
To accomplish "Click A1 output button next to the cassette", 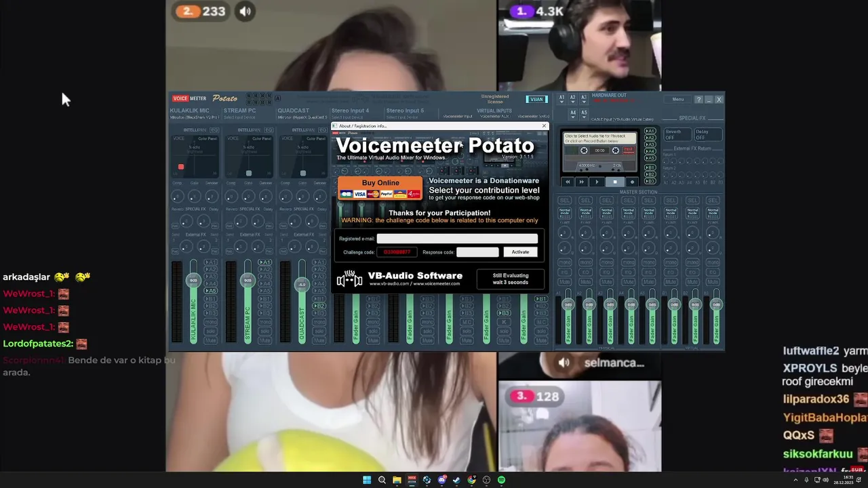I will tap(650, 131).
